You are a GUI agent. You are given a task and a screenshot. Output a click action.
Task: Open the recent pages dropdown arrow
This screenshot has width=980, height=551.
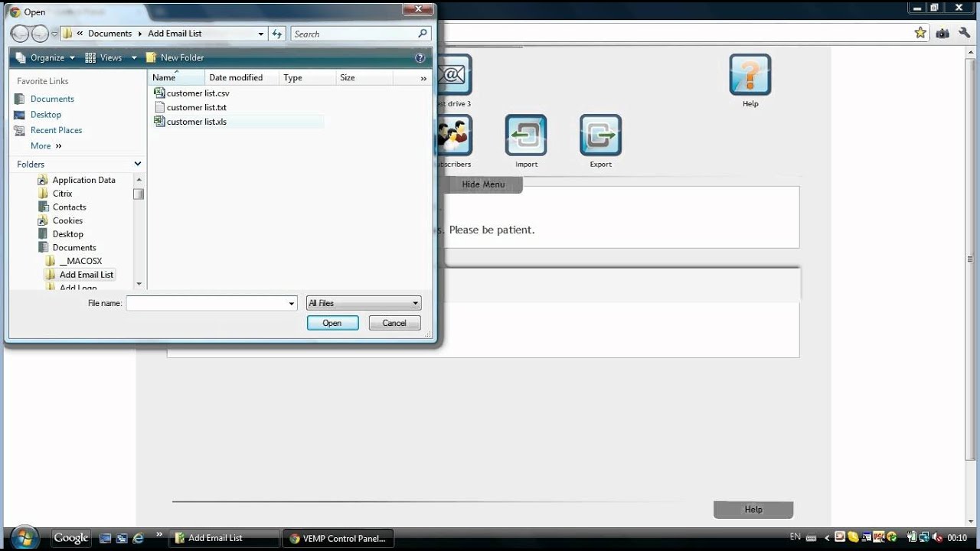(x=54, y=34)
